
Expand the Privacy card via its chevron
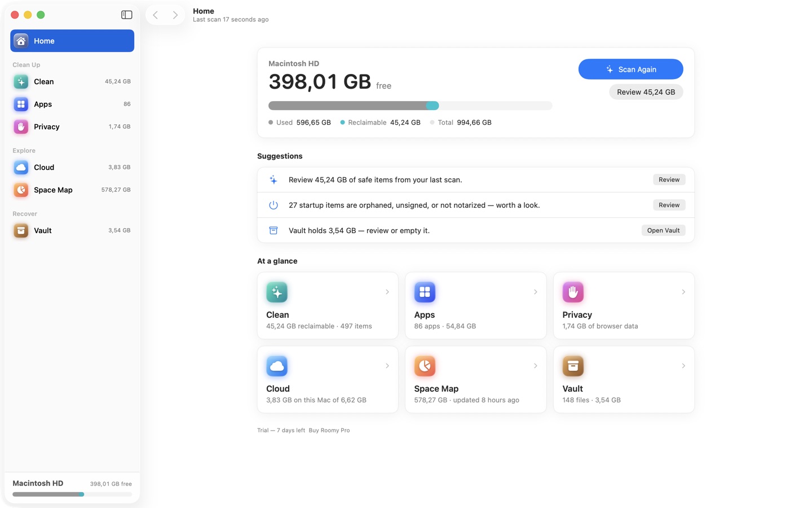683,292
